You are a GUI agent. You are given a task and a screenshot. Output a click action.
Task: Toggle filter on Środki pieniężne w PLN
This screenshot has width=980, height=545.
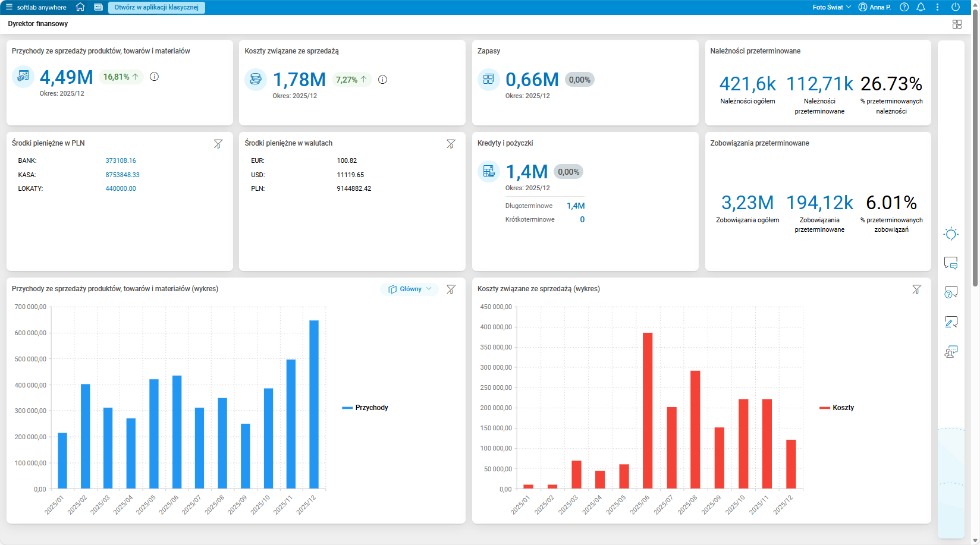click(218, 144)
